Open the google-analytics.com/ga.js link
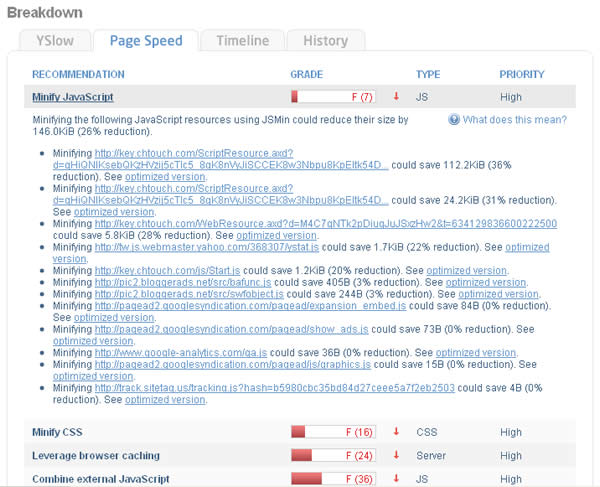 tap(181, 352)
